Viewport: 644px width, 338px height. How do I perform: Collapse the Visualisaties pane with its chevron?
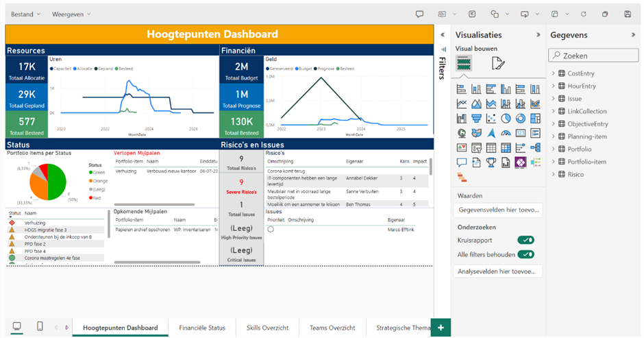tap(538, 34)
